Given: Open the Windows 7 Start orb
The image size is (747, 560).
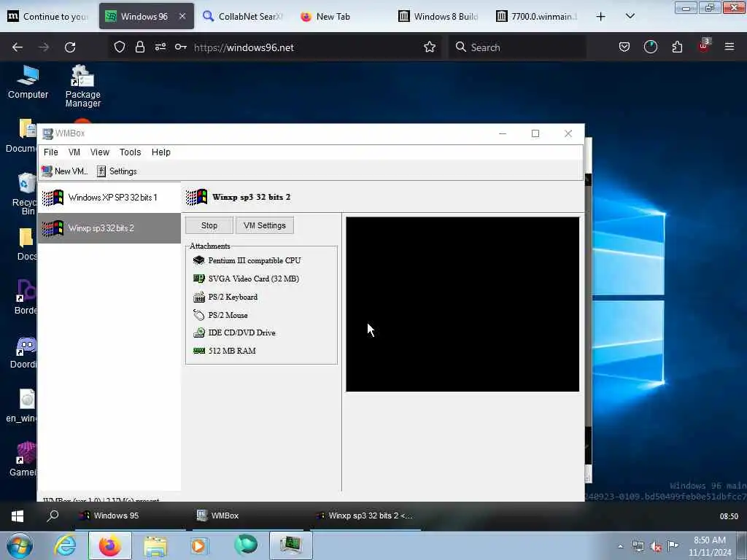Looking at the screenshot, I should pos(20,546).
